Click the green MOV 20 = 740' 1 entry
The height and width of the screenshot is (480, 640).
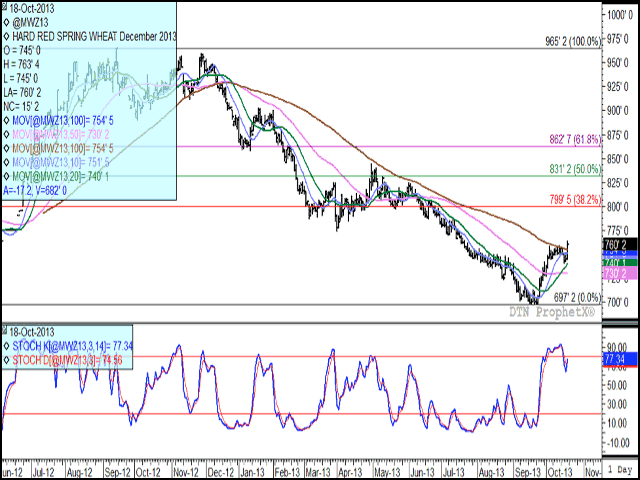[61, 176]
